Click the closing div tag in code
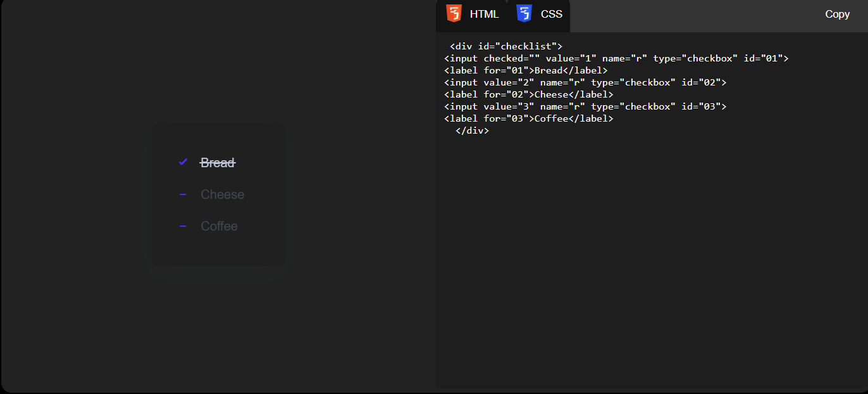This screenshot has width=868, height=394. (473, 130)
